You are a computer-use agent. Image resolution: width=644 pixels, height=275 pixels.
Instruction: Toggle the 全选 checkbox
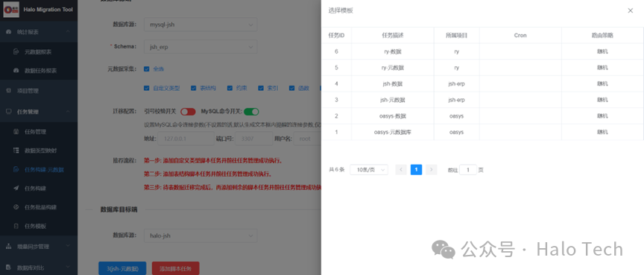147,69
